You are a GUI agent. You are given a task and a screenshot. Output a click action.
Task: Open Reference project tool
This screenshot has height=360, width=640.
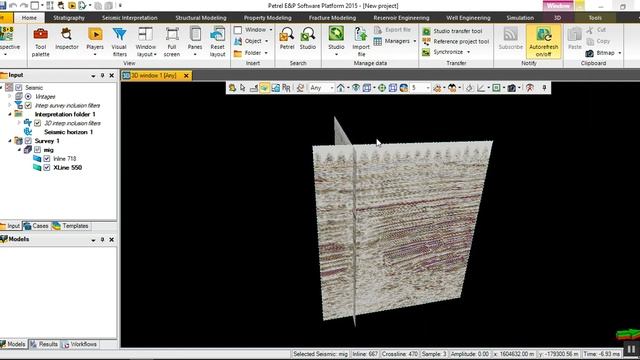pyautogui.click(x=456, y=42)
